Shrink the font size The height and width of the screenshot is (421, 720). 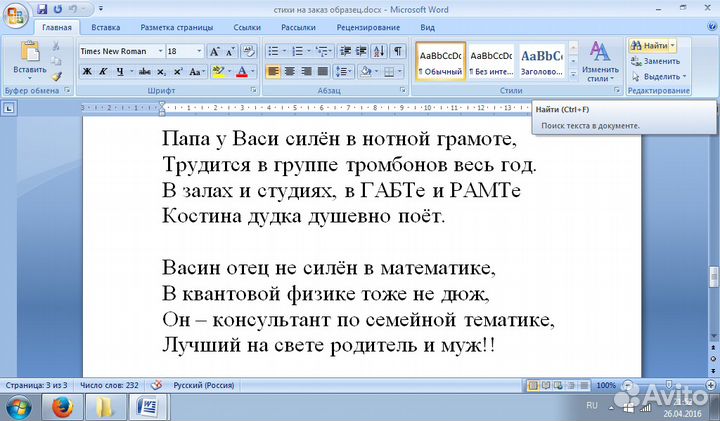coord(230,51)
